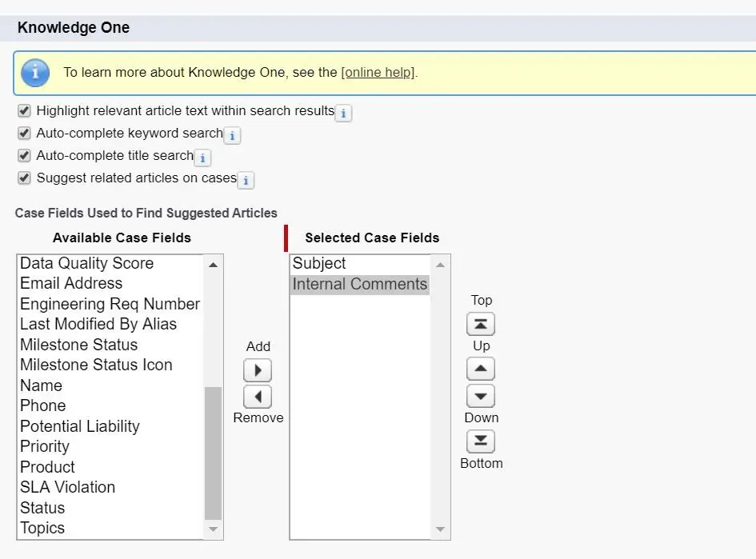Select Topics in available case fields
Image resolution: width=756 pixels, height=559 pixels.
coord(110,528)
